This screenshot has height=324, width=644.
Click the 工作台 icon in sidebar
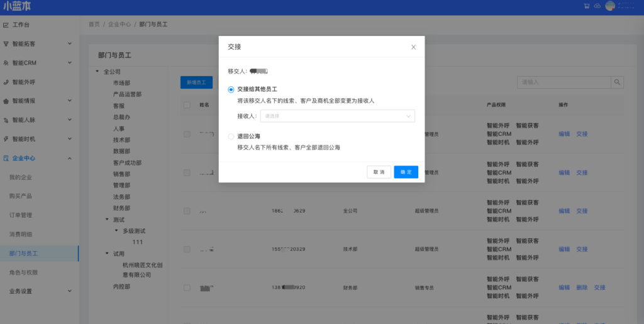(6, 25)
